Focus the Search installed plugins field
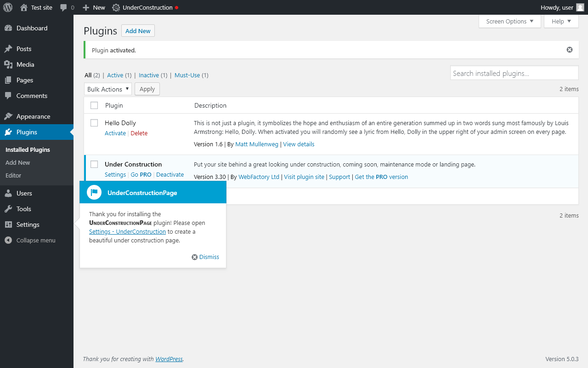The image size is (588, 368). 514,73
